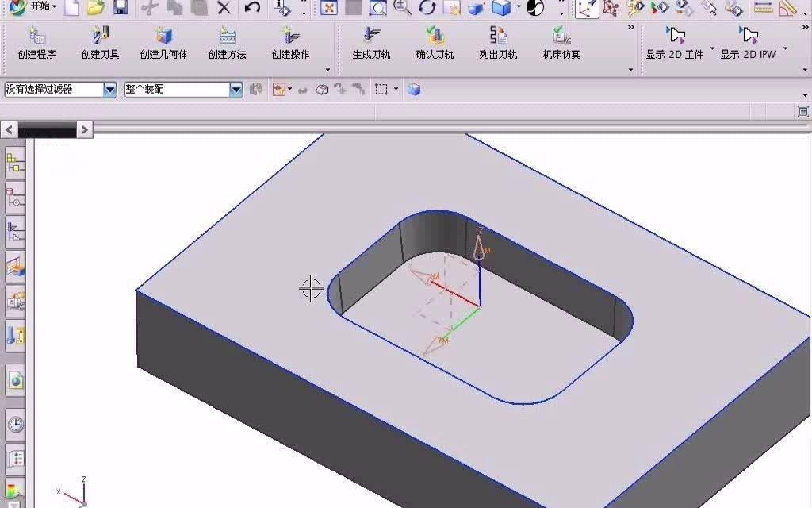Launch 创建操作 (Create Operation)

point(289,37)
